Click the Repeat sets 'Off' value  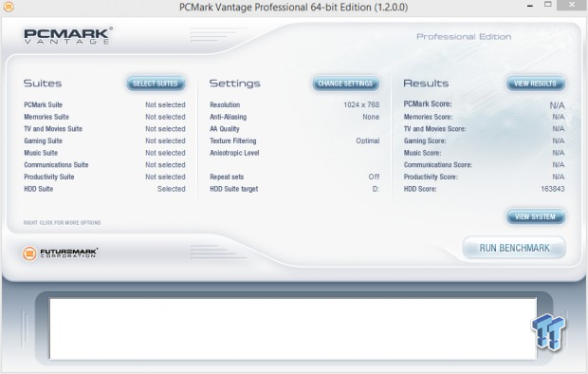coord(374,177)
